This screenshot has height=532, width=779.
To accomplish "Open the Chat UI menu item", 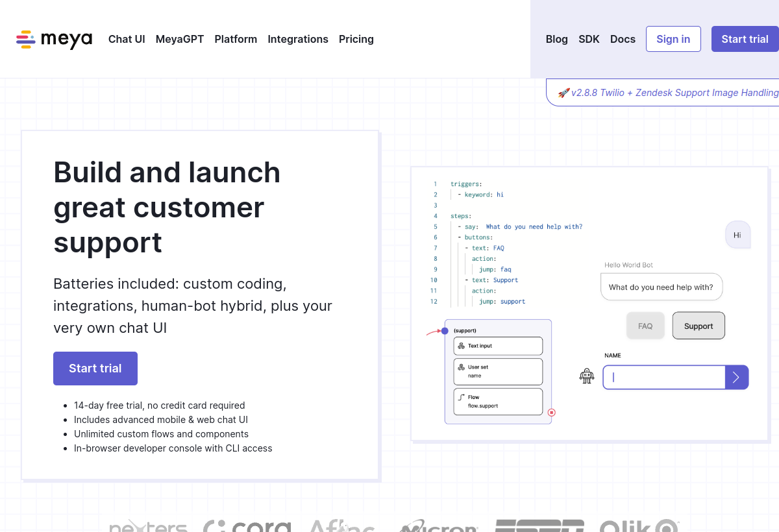I will click(x=127, y=39).
